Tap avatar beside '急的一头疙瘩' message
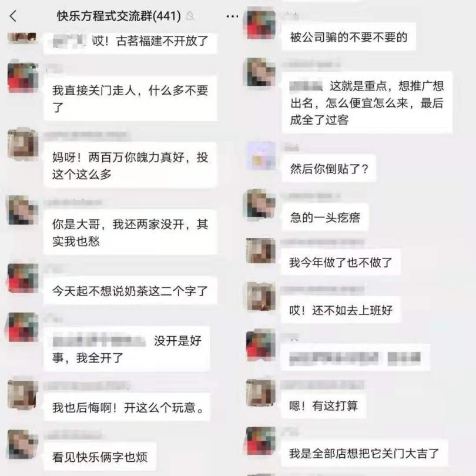 point(261,204)
